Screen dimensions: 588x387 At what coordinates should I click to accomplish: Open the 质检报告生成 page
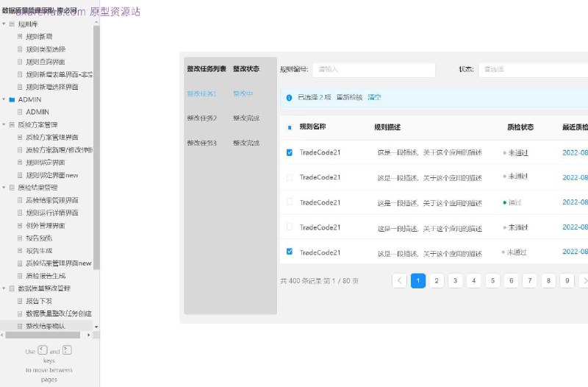(46, 276)
